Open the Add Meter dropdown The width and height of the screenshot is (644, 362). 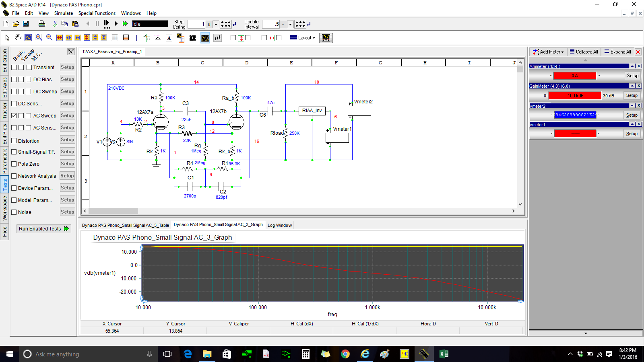click(x=549, y=52)
